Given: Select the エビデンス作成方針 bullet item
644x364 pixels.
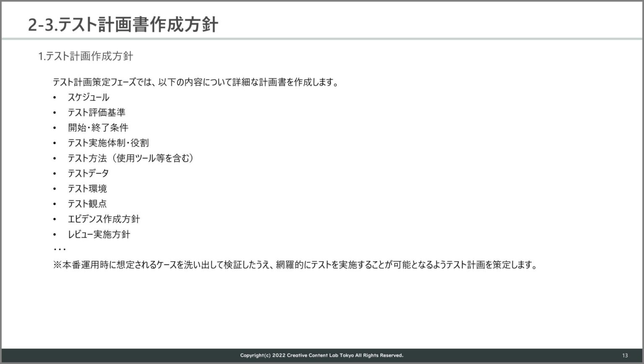Looking at the screenshot, I should [x=104, y=219].
